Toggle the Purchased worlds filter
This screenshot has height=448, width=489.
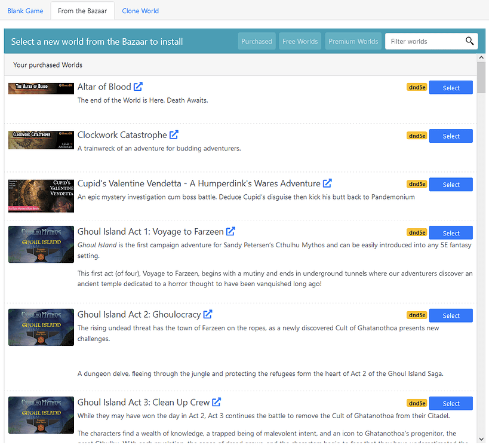coord(257,41)
